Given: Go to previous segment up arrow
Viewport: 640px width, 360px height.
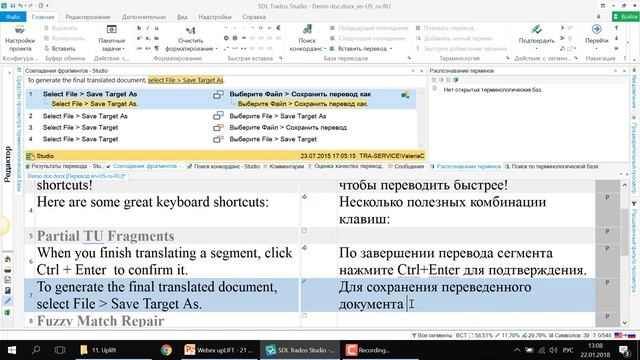Looking at the screenshot, I should pos(616,28).
